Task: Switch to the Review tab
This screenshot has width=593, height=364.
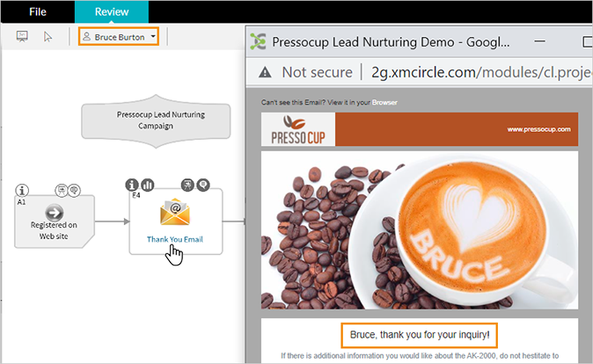Action: coord(112,11)
